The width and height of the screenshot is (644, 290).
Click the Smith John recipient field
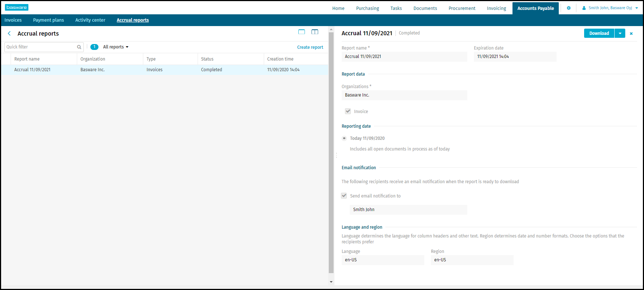click(x=409, y=210)
